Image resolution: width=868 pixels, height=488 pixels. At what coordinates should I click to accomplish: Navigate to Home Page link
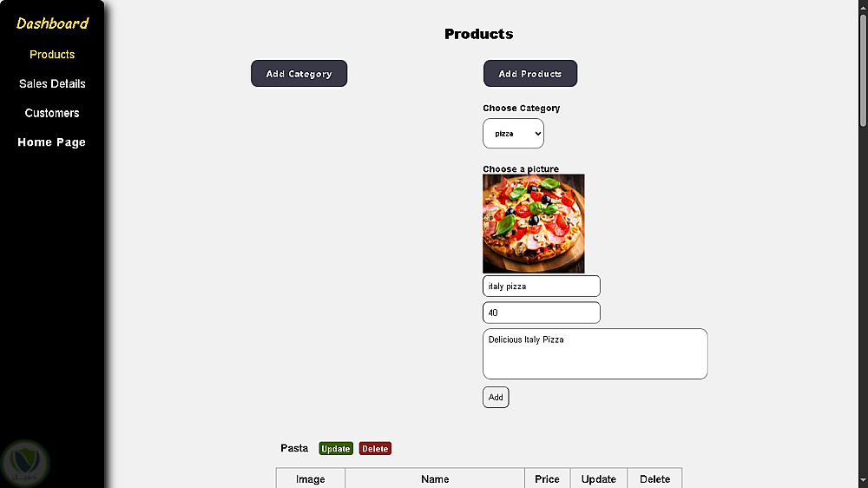pyautogui.click(x=52, y=142)
